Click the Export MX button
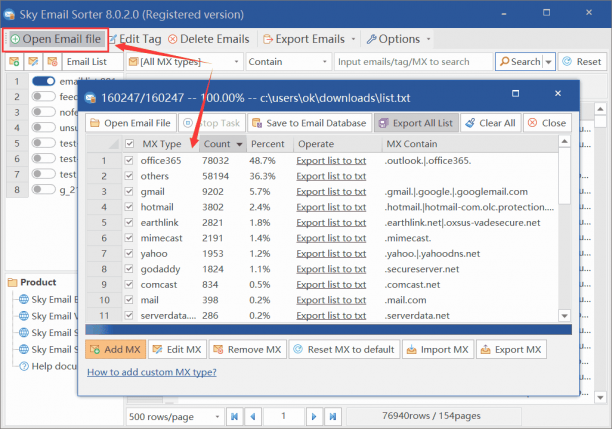This screenshot has height=429, width=612. point(511,349)
